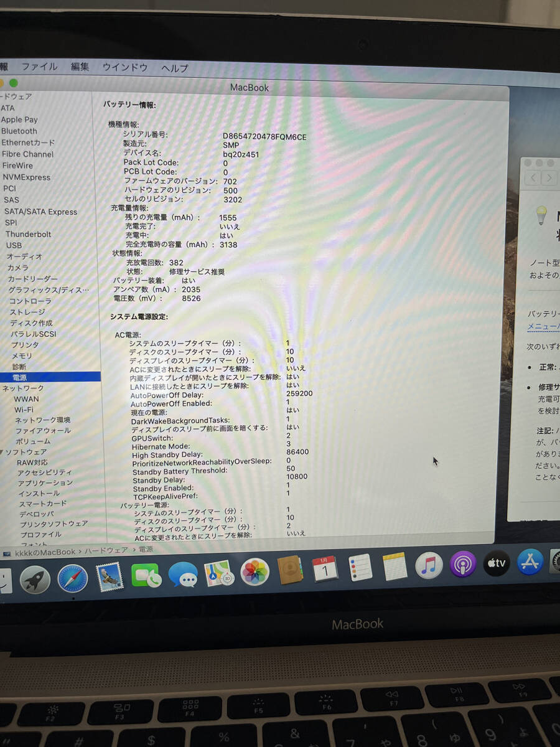Open the Photos app icon

[x=254, y=571]
